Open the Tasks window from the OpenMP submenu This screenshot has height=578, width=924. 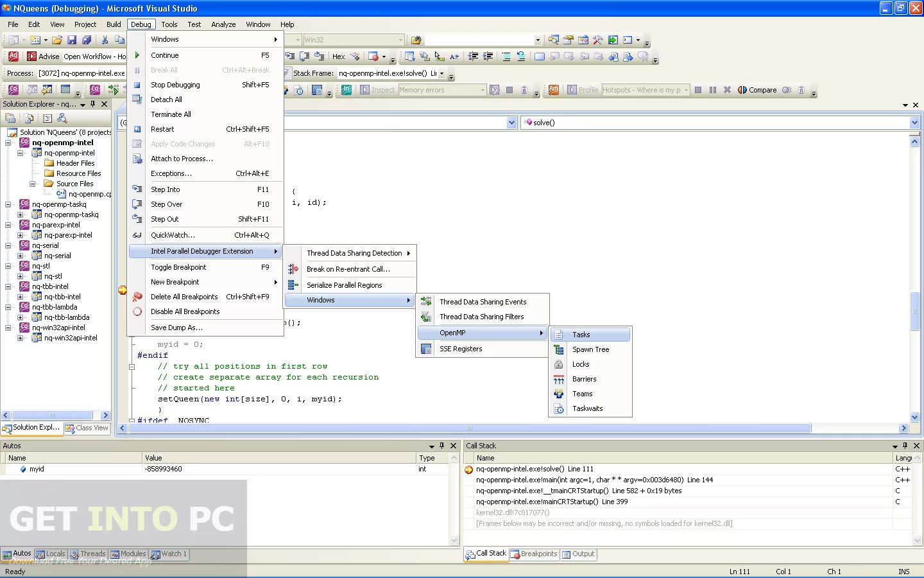coord(590,335)
